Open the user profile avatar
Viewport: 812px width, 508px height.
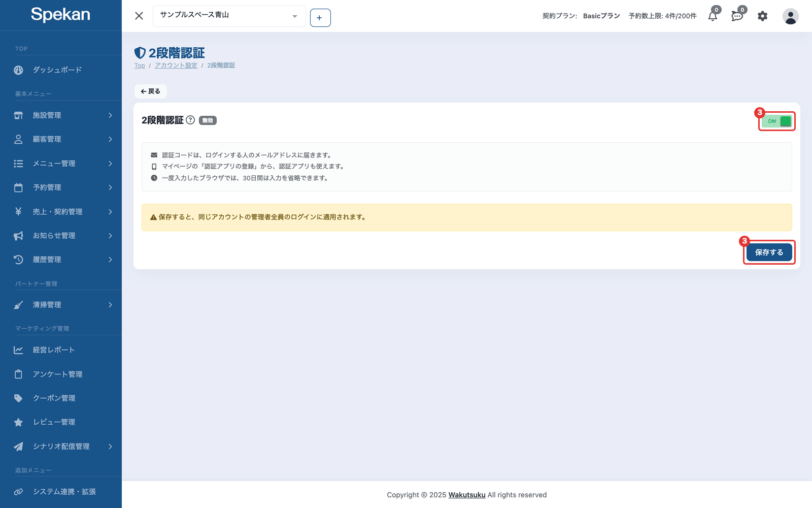pyautogui.click(x=790, y=16)
